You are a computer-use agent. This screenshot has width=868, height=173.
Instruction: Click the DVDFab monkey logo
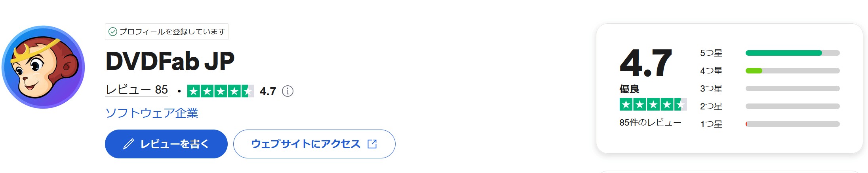pos(43,67)
